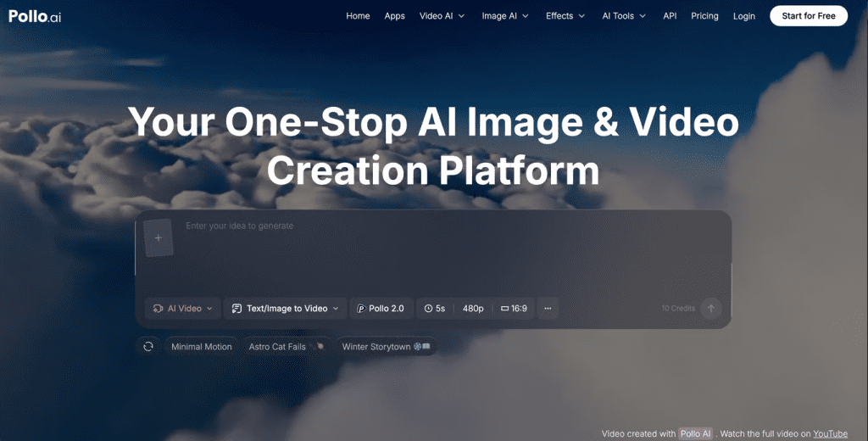
Task: Follow the YouTube link in footer
Action: pyautogui.click(x=830, y=434)
